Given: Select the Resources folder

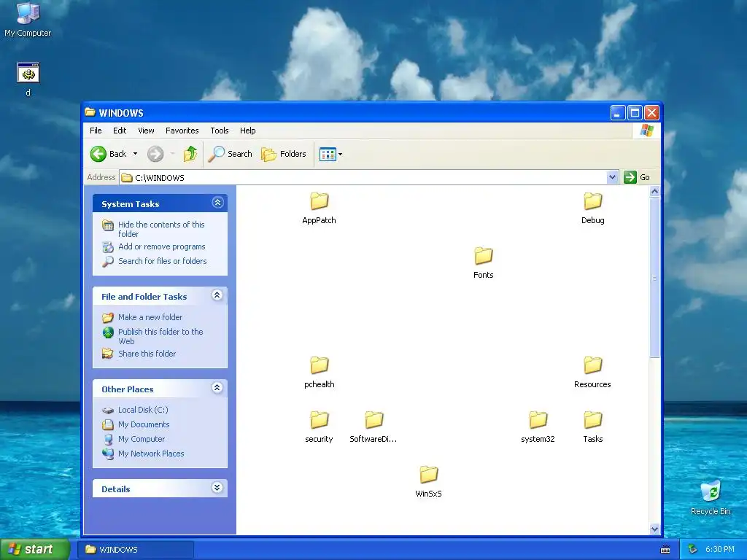Looking at the screenshot, I should 592,372.
